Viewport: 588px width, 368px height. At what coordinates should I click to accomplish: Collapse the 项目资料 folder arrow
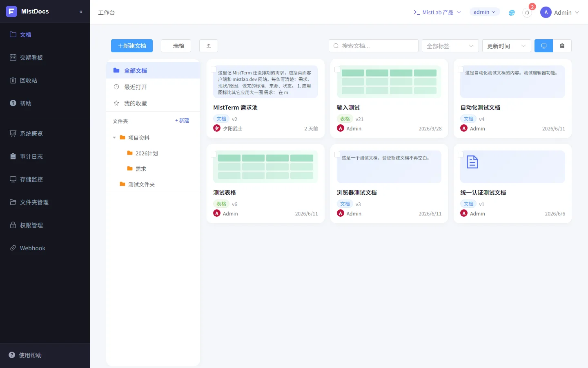pyautogui.click(x=114, y=138)
